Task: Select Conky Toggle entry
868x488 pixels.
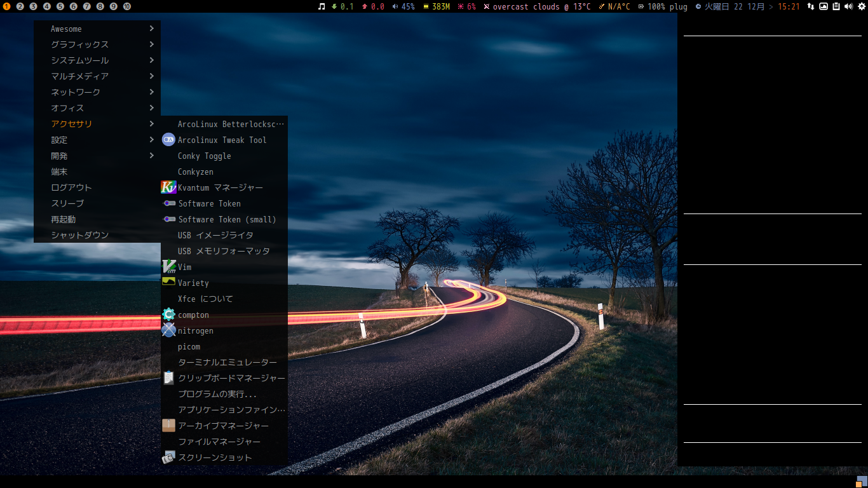Action: (x=224, y=156)
